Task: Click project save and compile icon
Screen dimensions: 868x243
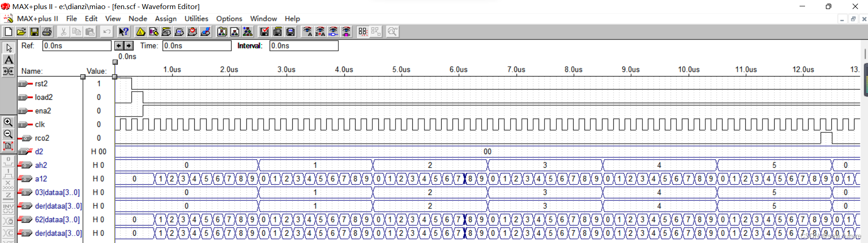Action: [278, 32]
